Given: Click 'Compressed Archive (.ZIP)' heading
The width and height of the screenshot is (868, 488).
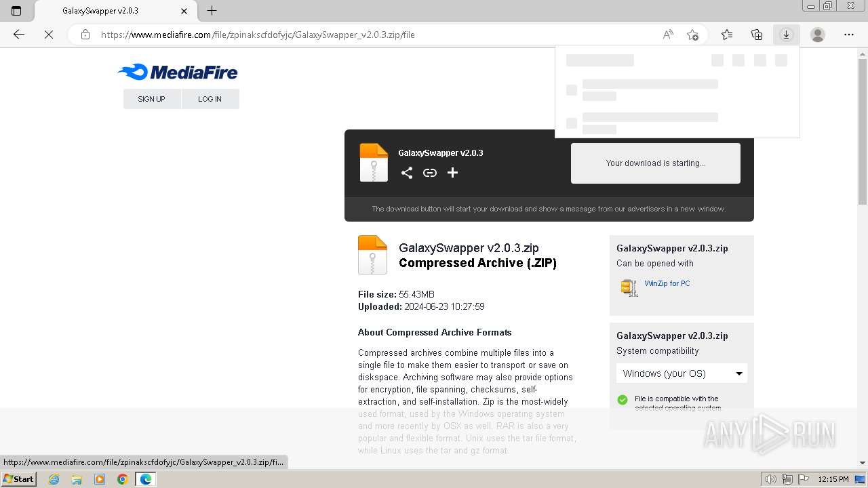Looking at the screenshot, I should click(x=477, y=263).
